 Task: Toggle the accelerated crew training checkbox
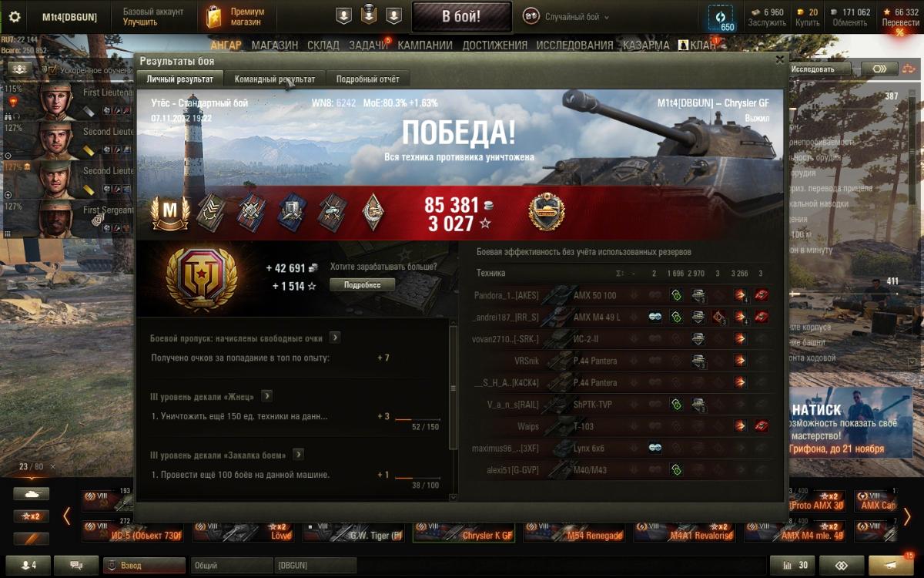52,69
